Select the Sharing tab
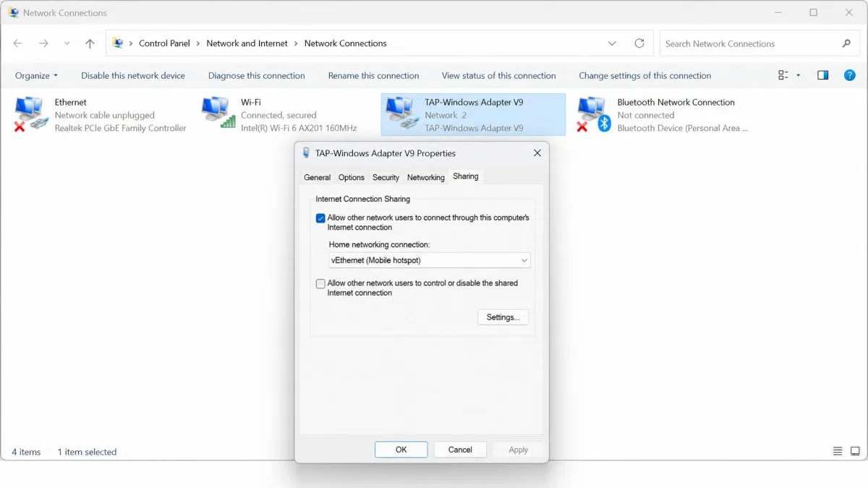The image size is (868, 488). (466, 176)
